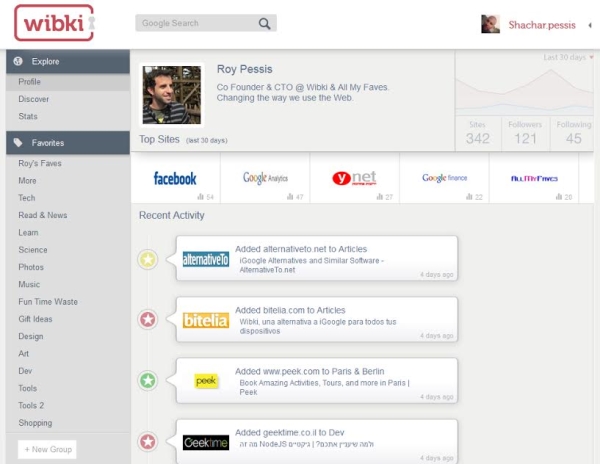Open Profile in the sidebar

click(x=68, y=82)
